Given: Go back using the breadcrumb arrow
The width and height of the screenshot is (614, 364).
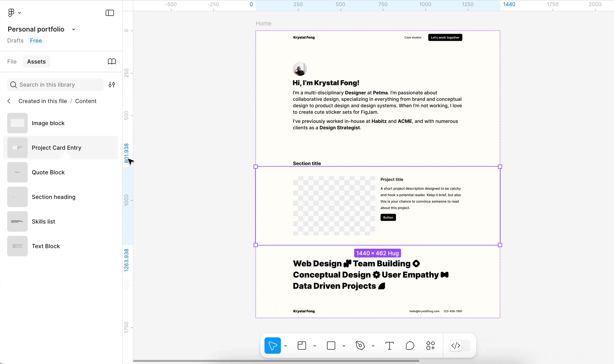Looking at the screenshot, I should pyautogui.click(x=9, y=101).
